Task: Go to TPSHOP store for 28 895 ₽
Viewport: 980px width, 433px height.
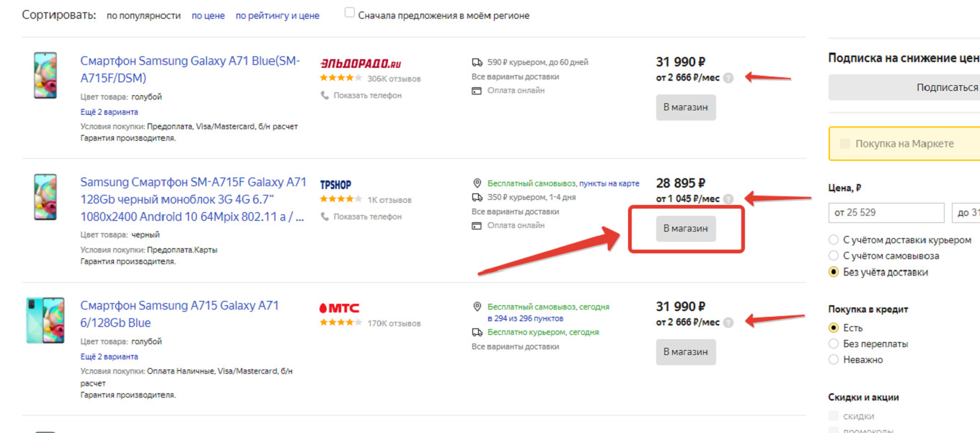Action: point(686,229)
